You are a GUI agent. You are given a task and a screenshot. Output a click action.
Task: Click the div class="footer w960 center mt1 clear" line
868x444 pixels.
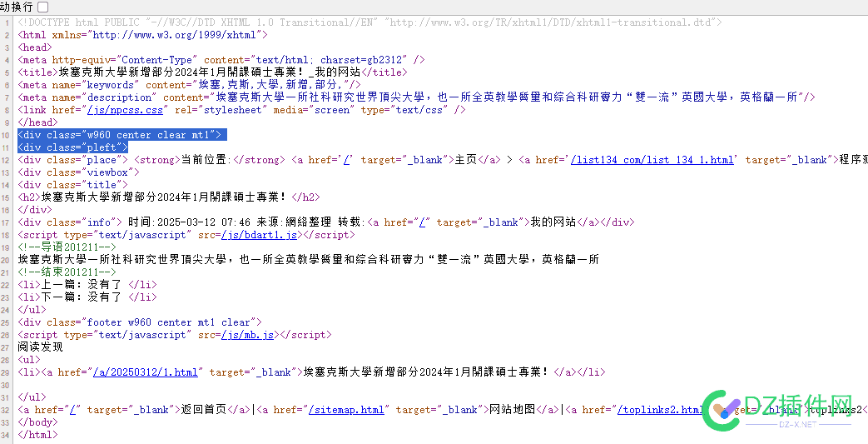pyautogui.click(x=140, y=322)
